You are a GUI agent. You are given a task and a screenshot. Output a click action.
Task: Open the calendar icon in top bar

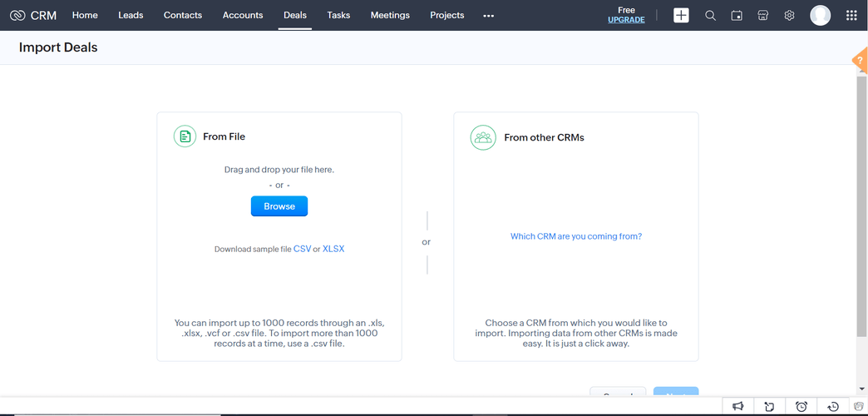click(737, 16)
